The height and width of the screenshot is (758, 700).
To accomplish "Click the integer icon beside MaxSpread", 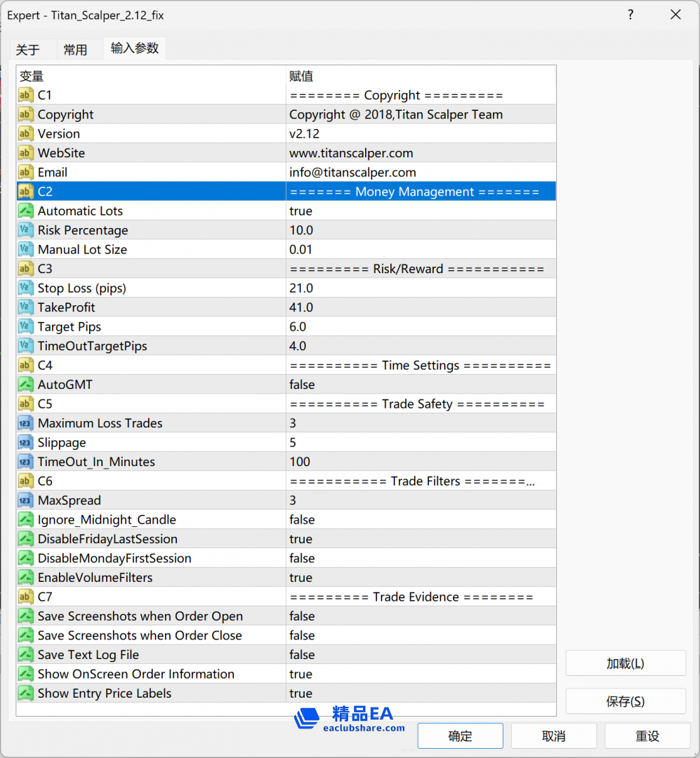I will point(26,500).
